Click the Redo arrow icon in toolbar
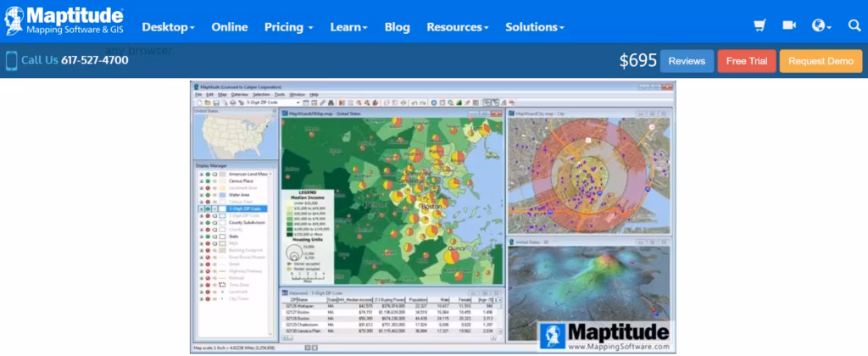 coord(423,103)
